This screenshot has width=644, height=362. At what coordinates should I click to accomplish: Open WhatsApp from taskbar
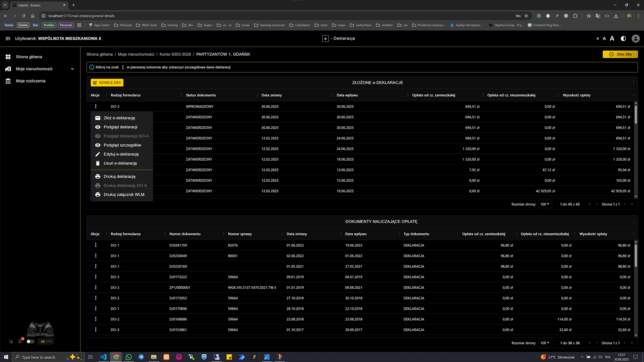point(128,357)
